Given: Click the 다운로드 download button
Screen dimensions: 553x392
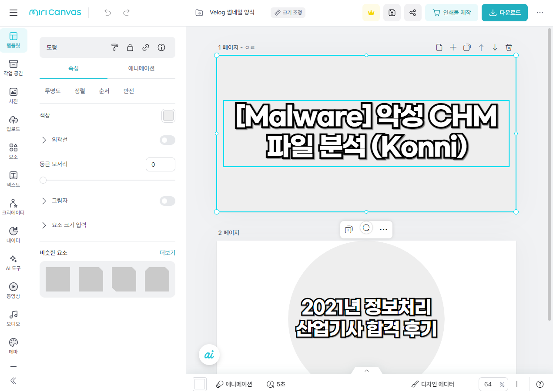Looking at the screenshot, I should click(504, 13).
